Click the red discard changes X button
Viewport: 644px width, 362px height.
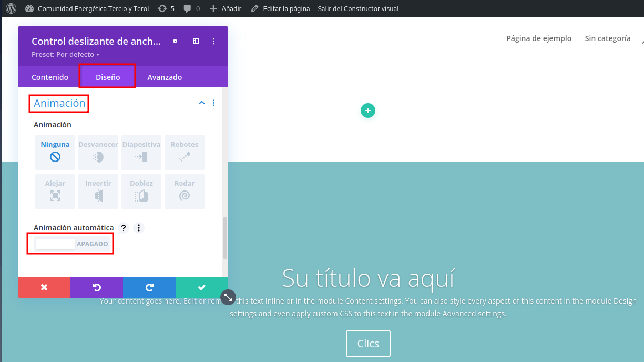(x=44, y=287)
